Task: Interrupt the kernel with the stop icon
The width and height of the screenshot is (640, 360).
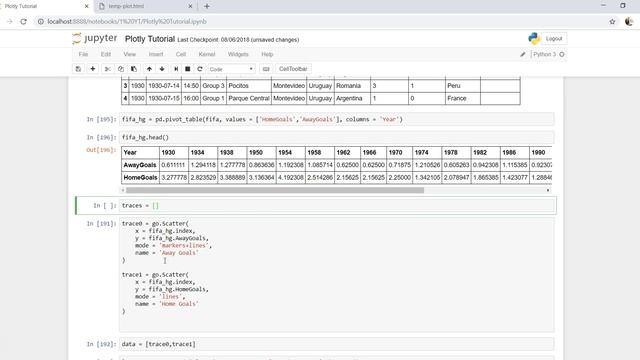Action: click(x=187, y=69)
